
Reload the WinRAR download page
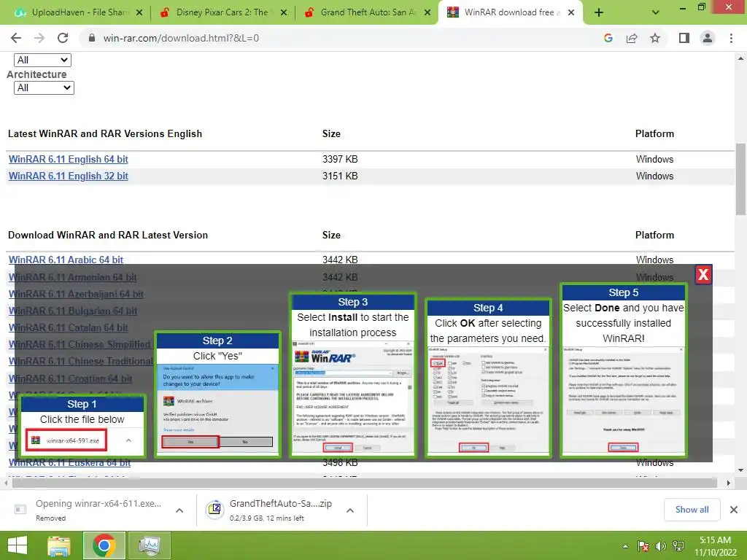pos(63,38)
